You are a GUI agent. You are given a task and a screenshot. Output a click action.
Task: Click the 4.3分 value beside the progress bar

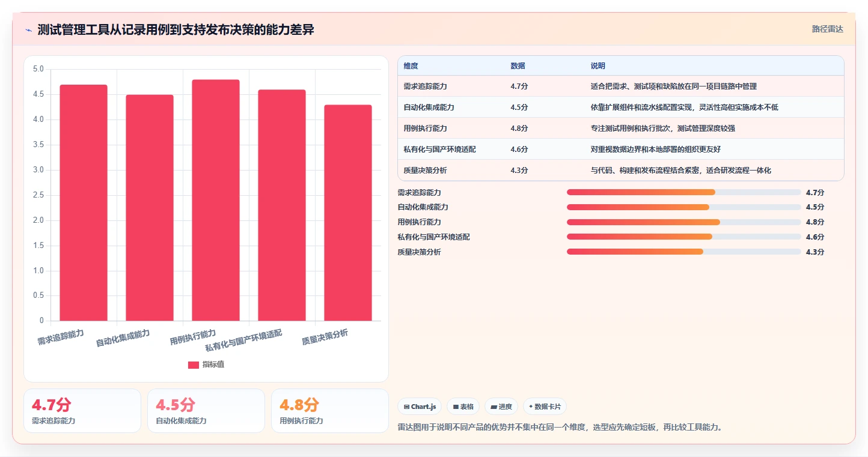[815, 252]
